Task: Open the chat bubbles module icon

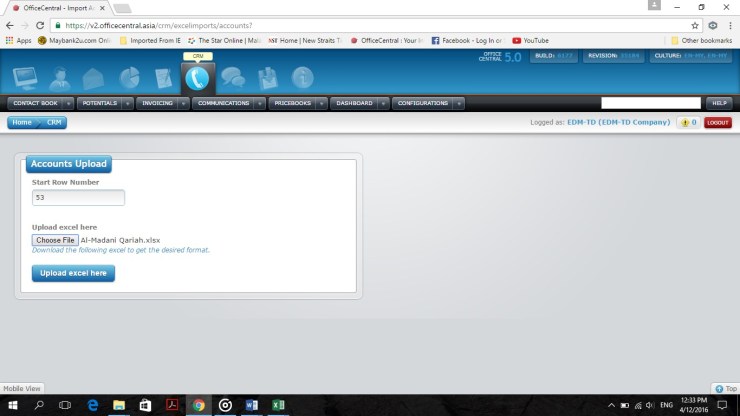Action: point(232,77)
